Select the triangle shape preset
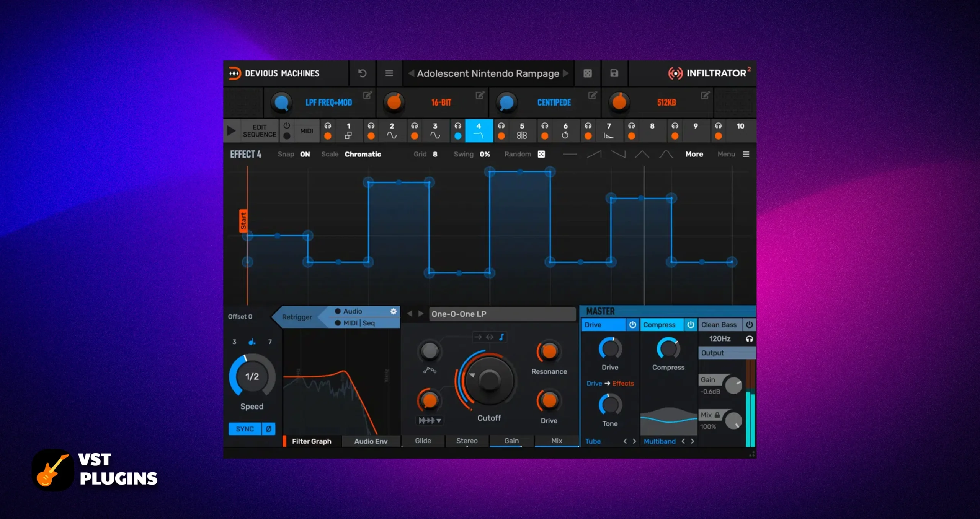 642,154
